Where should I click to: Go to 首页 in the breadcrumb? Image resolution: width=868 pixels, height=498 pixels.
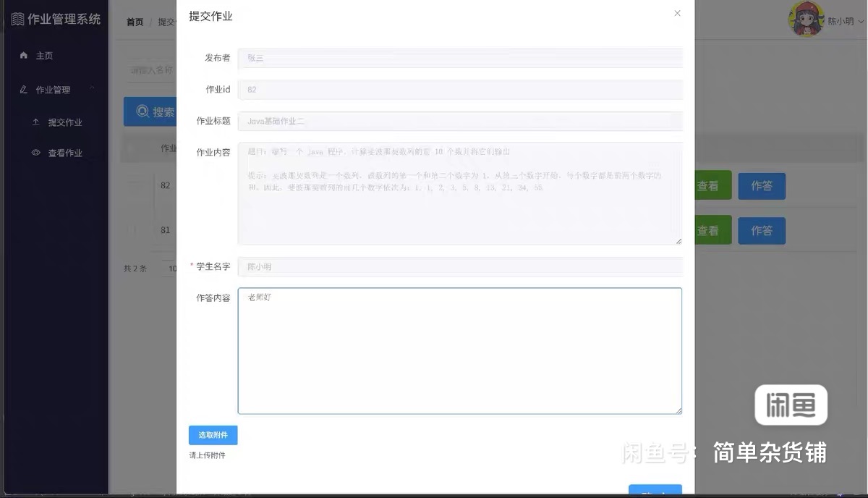135,22
